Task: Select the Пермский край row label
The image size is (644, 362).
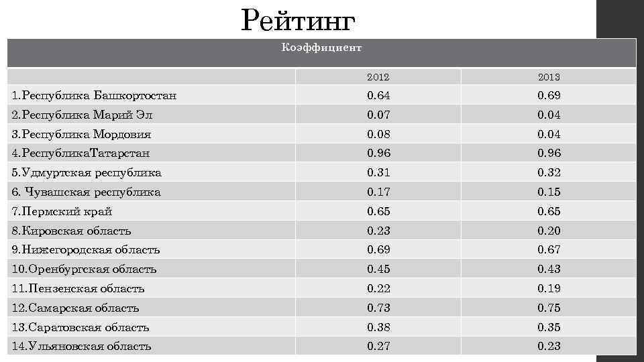Action: (x=62, y=212)
